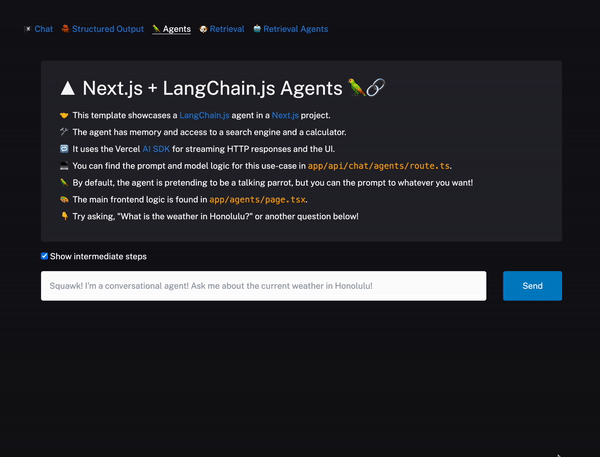Click the talking parrot description line

tap(272, 183)
